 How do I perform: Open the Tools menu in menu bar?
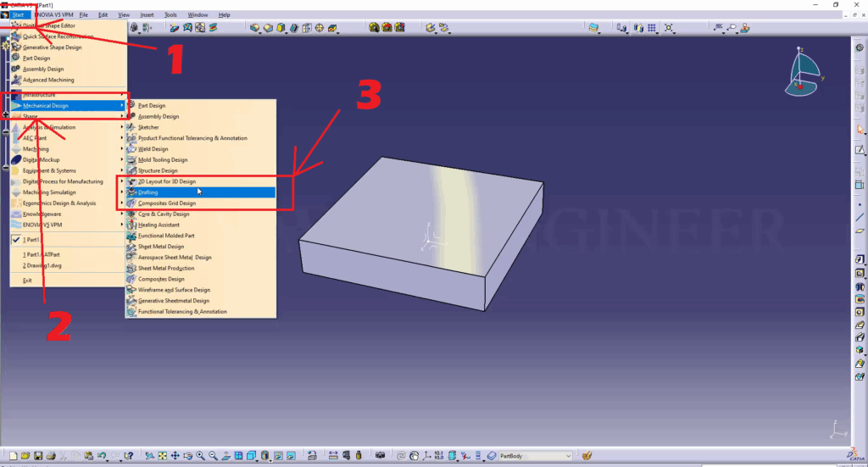click(x=170, y=15)
